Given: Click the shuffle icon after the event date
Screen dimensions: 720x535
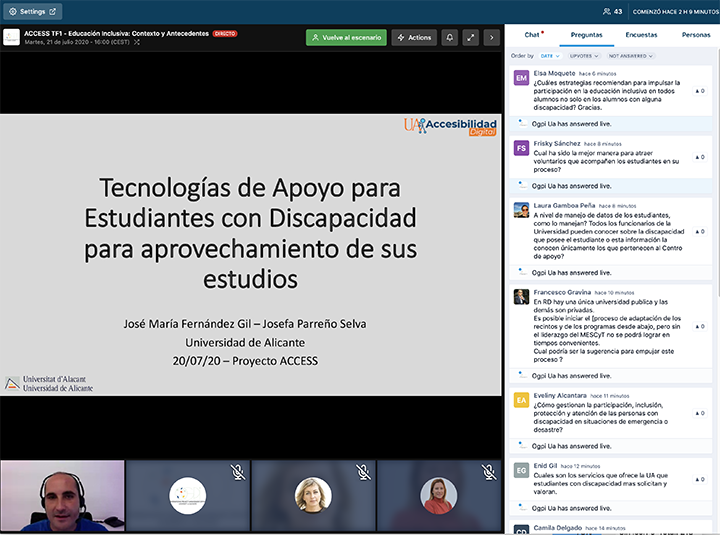Looking at the screenshot, I should pyautogui.click(x=137, y=42).
